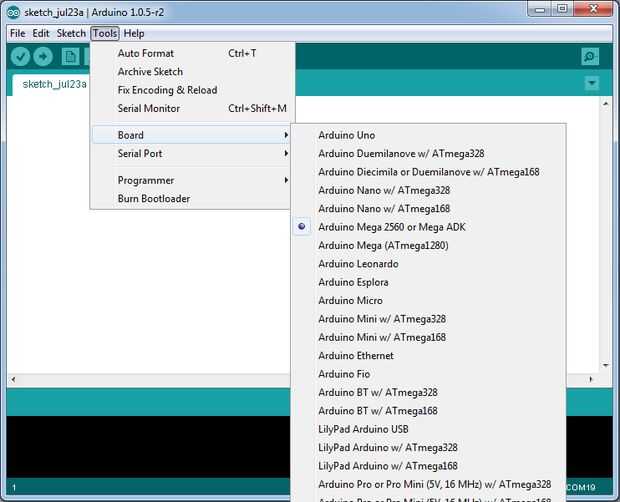Click Arduino logo in title bar
Viewport: 620px width, 502px height.
(13, 12)
